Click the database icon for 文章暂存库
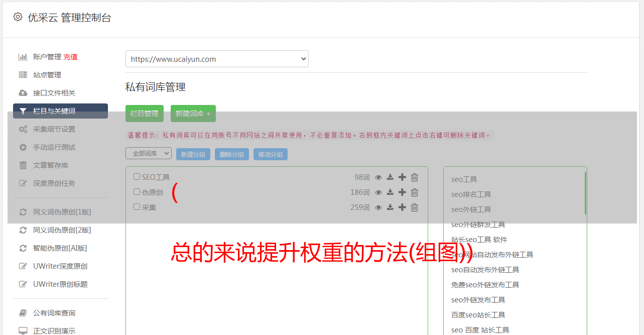Viewport: 644px width, 335px height. coord(23,165)
